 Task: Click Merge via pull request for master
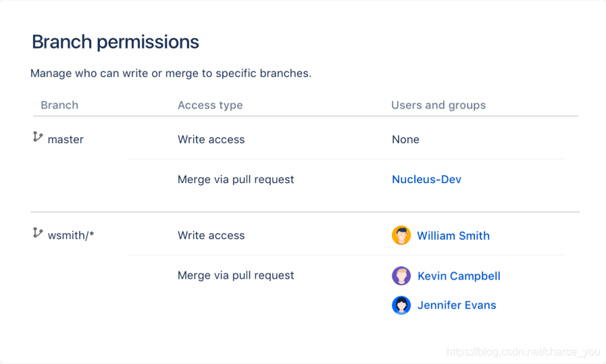[x=236, y=179]
